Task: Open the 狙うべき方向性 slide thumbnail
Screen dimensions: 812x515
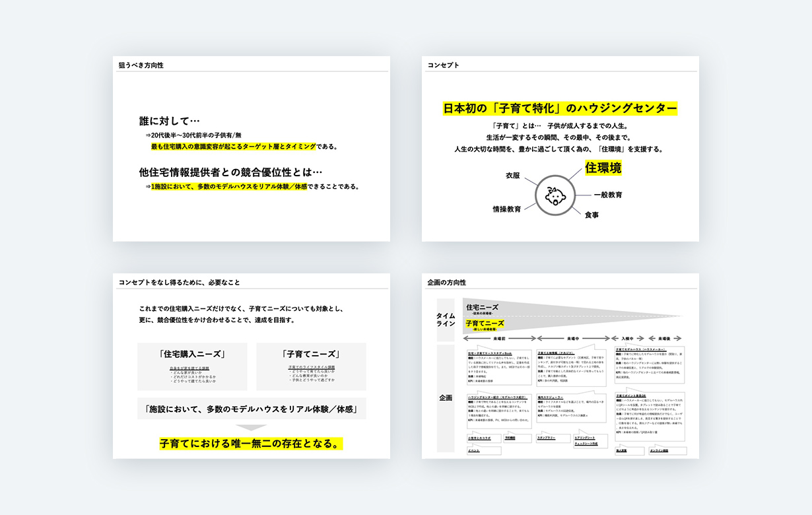Action: tap(251, 149)
